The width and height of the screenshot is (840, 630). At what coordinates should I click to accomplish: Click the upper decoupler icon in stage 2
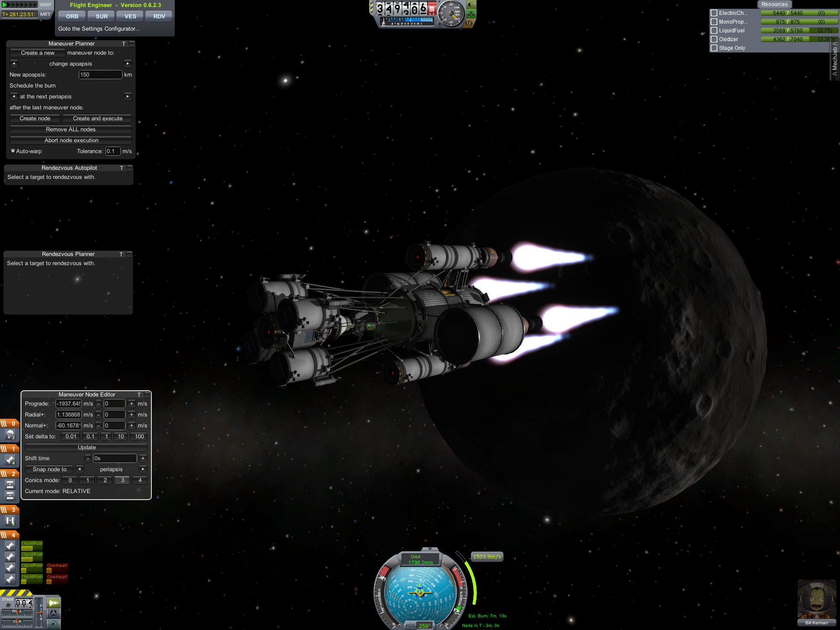point(10,485)
